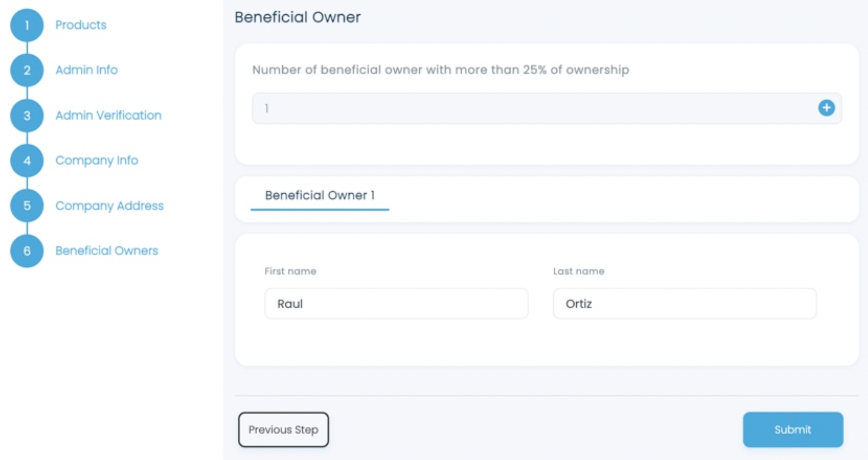Jump to the Company Info step

96,160
